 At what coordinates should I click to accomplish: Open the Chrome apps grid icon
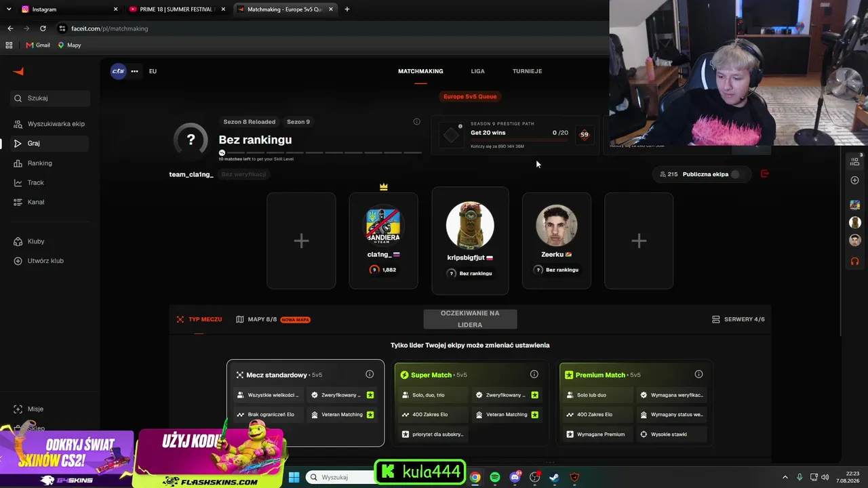coord(9,45)
